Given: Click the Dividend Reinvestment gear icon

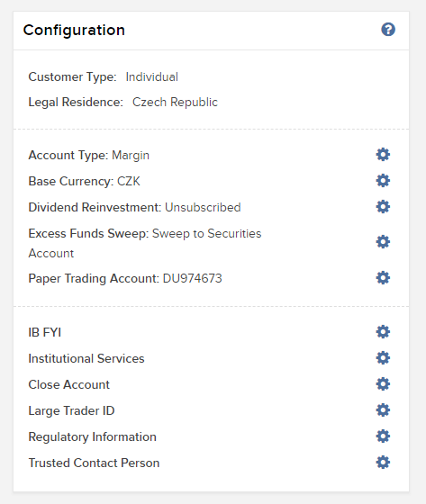Looking at the screenshot, I should point(383,207).
